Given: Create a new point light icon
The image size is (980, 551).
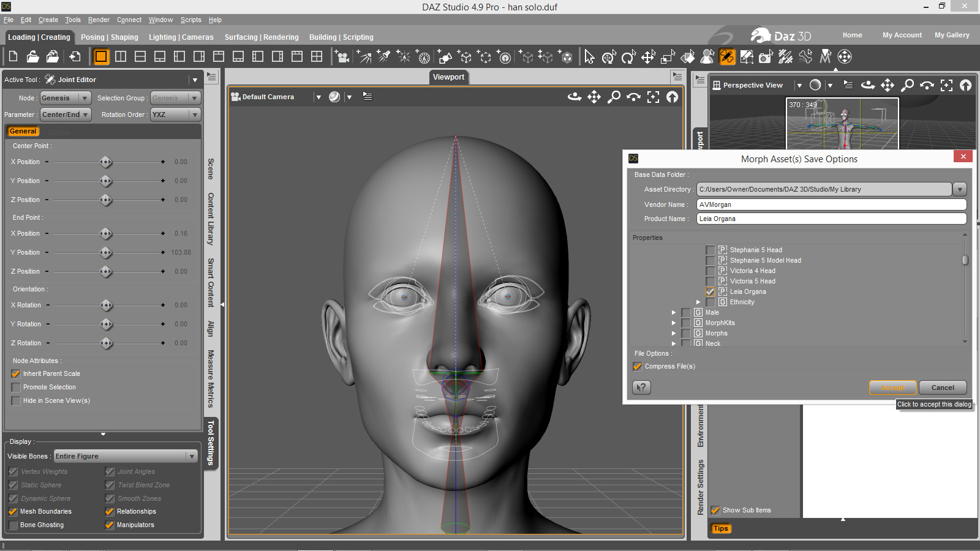Looking at the screenshot, I should tap(403, 57).
